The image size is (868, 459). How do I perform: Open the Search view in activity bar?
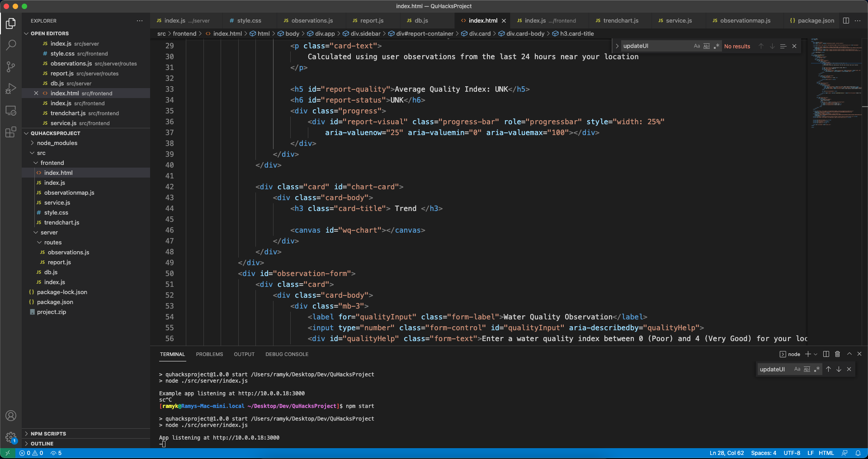11,45
